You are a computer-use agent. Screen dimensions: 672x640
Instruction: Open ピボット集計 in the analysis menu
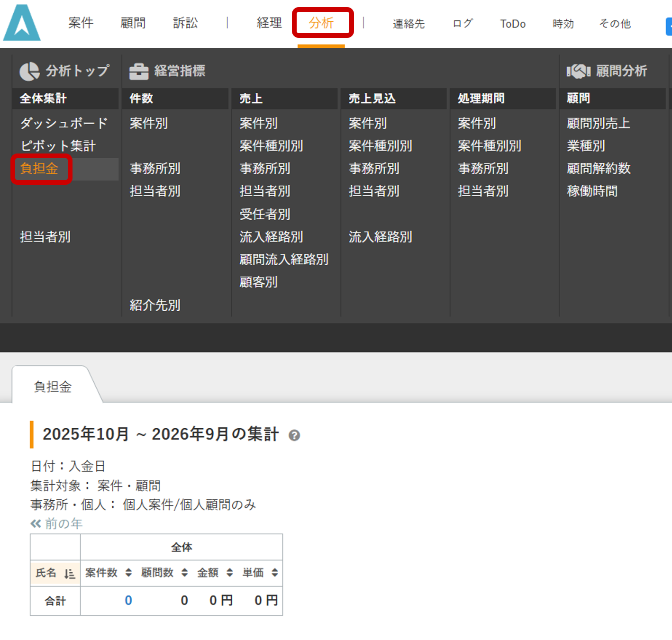58,146
